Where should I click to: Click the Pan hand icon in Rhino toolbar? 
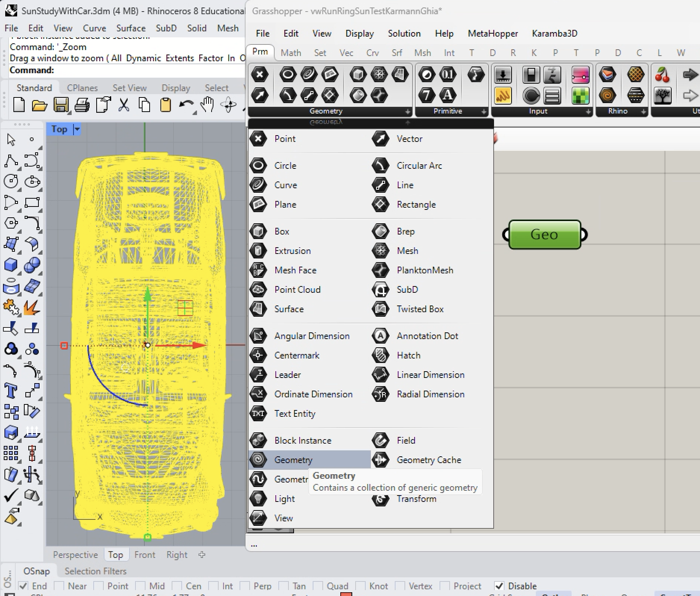pos(207,105)
